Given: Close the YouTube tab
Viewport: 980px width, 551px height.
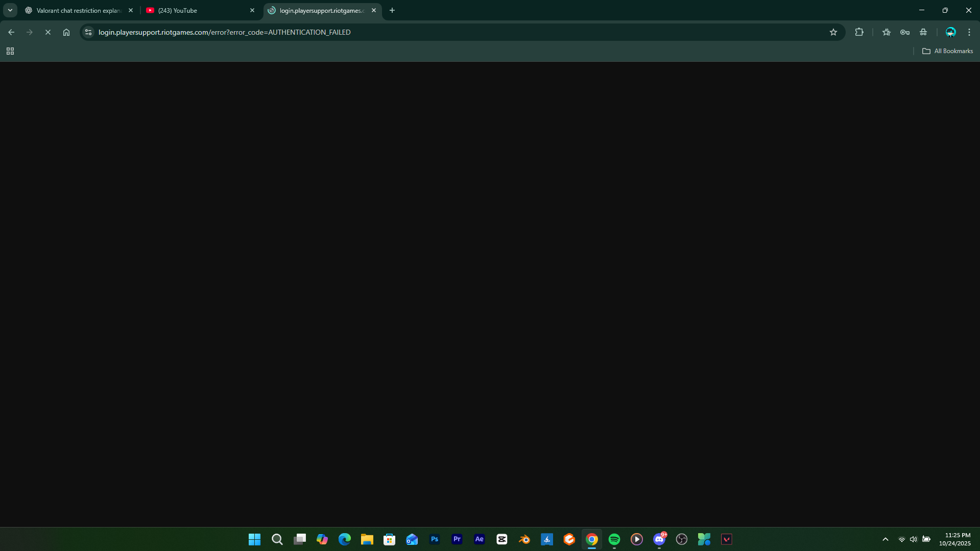Looking at the screenshot, I should point(252,10).
